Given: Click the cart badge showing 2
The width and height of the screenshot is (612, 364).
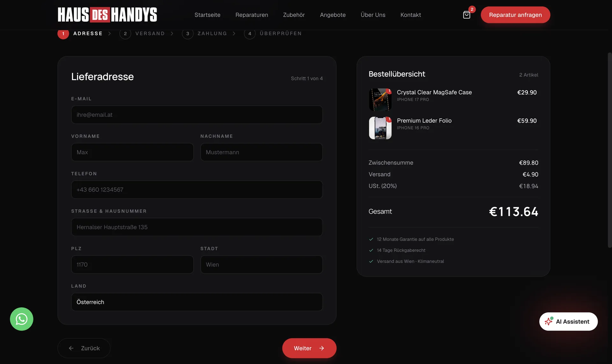Looking at the screenshot, I should pyautogui.click(x=472, y=9).
